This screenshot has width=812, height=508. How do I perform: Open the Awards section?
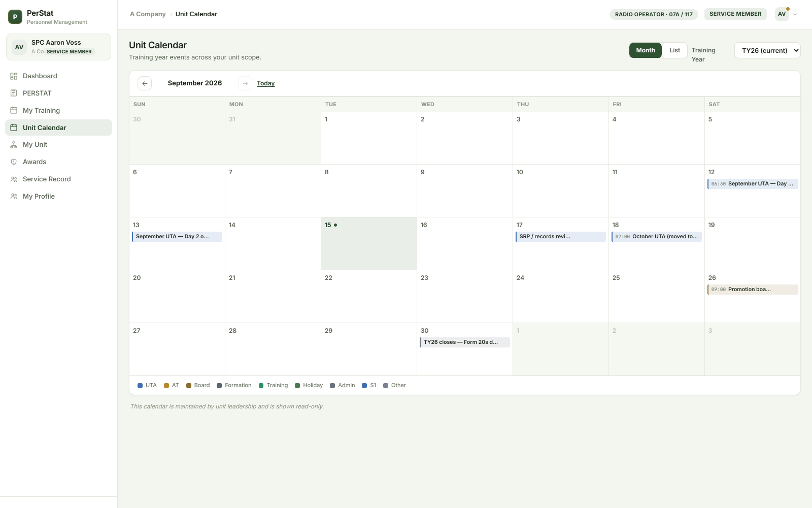[x=58, y=162]
